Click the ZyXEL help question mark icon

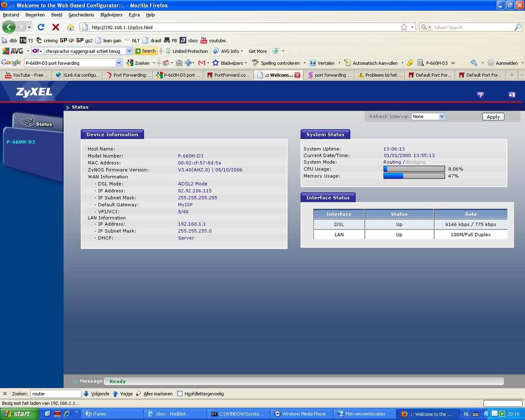coord(480,95)
